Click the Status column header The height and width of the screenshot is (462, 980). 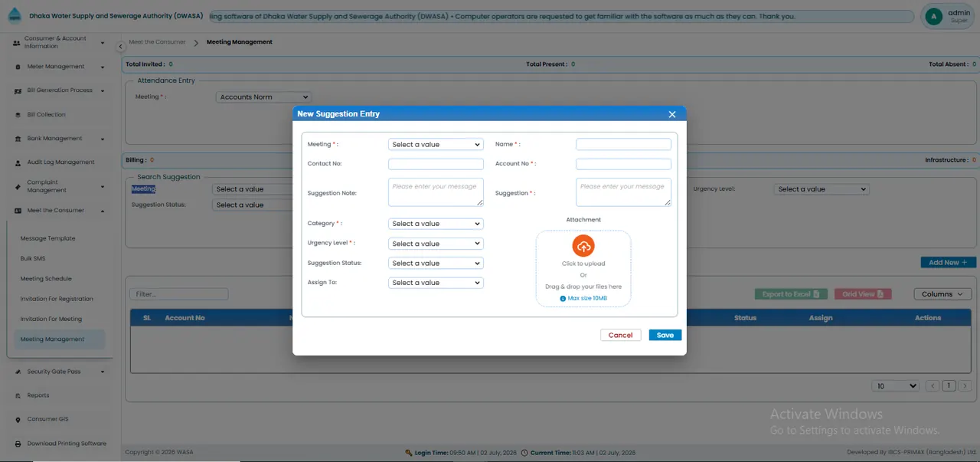[745, 318]
